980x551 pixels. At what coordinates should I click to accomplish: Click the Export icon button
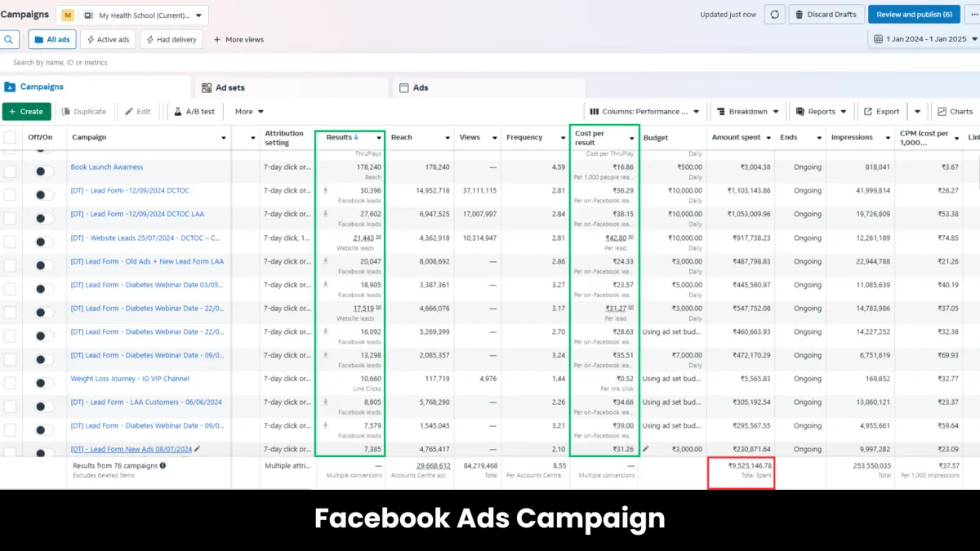coord(882,112)
